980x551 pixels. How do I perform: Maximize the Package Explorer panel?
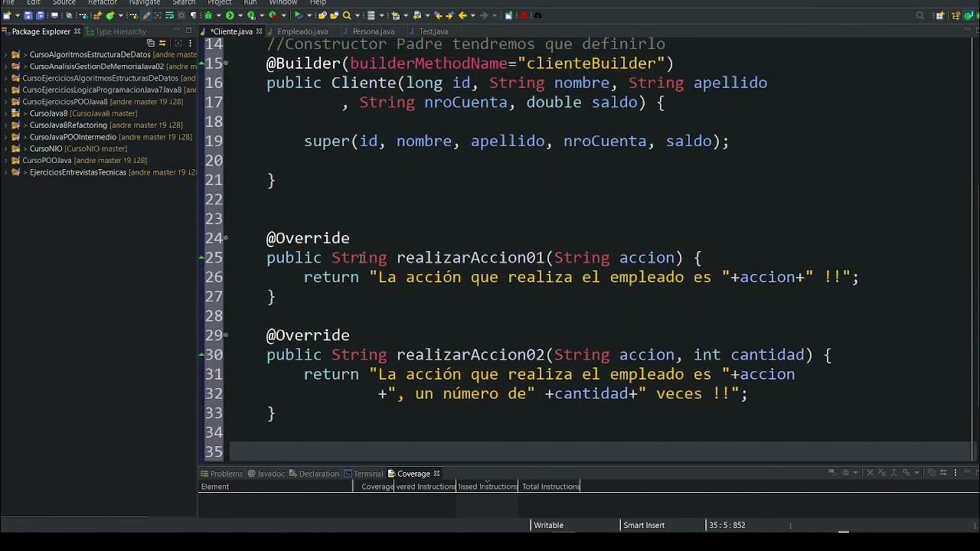[188, 31]
